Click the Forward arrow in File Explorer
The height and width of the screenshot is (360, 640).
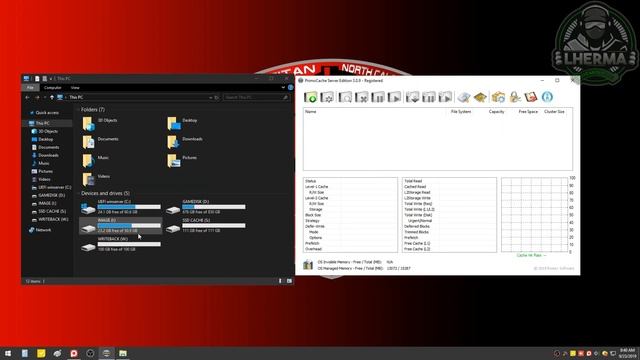pyautogui.click(x=38, y=98)
